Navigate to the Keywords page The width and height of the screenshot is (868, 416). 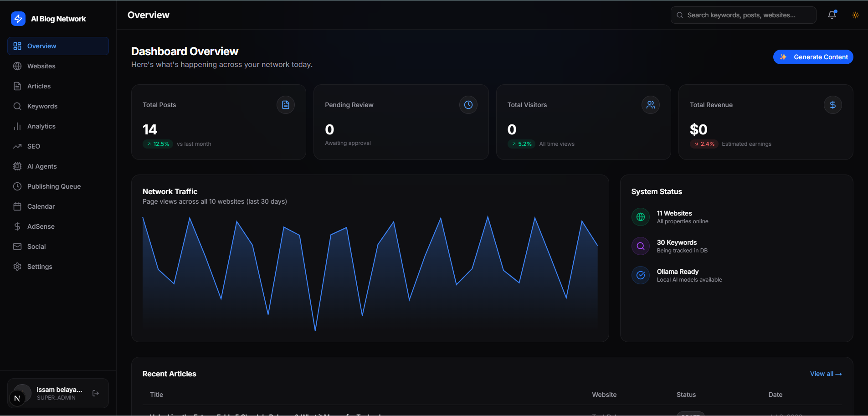tap(58, 106)
